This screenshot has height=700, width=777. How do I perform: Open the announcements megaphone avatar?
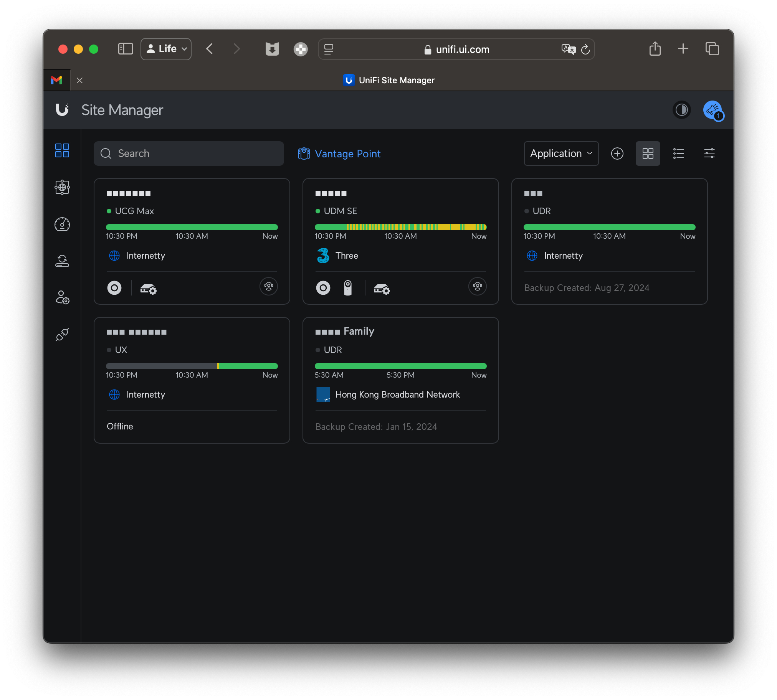click(713, 111)
